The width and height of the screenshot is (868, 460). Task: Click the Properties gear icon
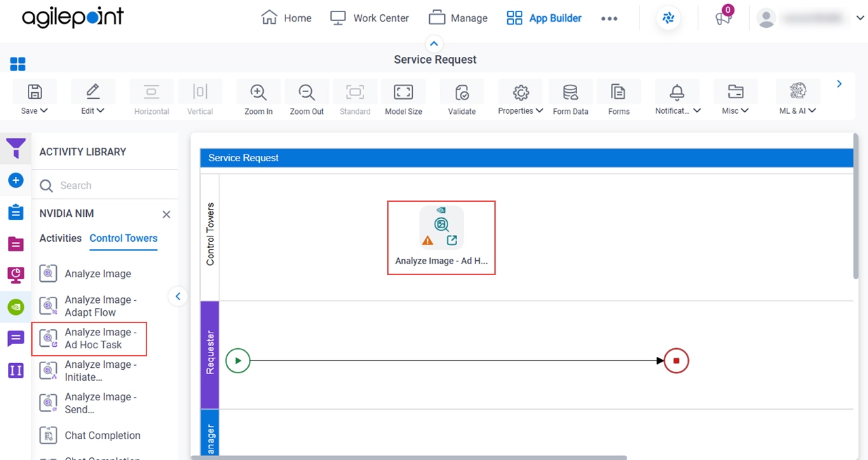click(521, 92)
